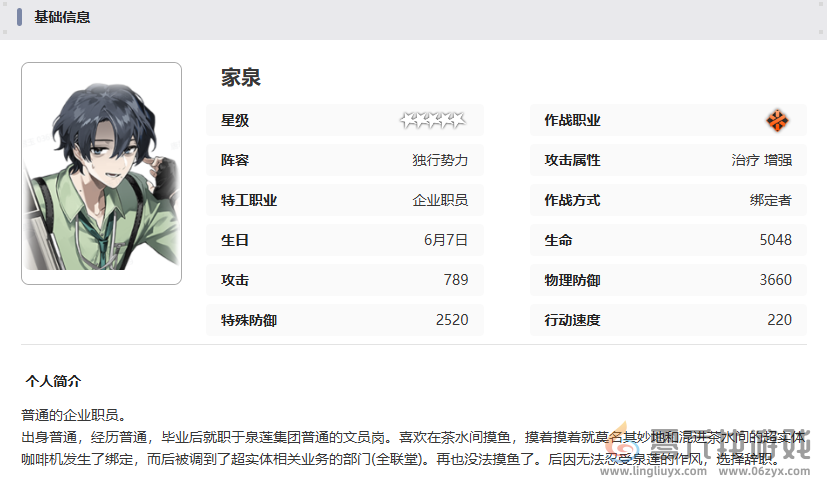Select the birthday value 6月7日

pos(446,240)
